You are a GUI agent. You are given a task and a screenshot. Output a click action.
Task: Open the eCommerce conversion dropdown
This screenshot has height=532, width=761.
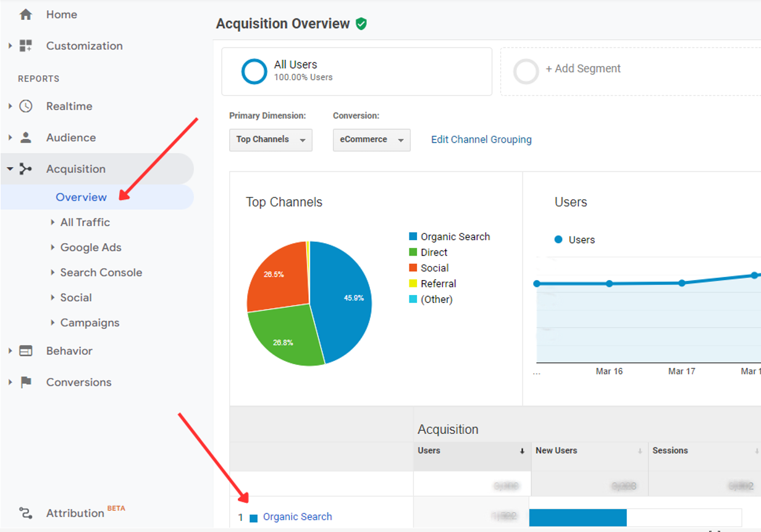[371, 139]
